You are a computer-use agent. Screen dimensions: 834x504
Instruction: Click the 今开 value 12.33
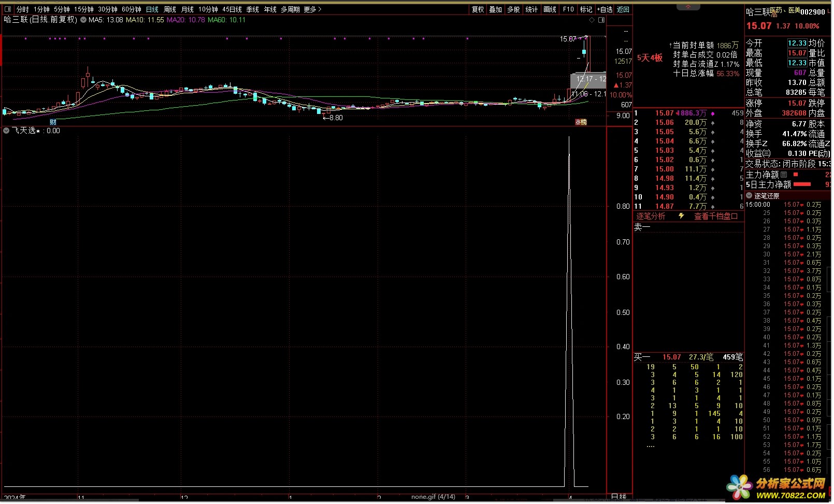click(797, 44)
